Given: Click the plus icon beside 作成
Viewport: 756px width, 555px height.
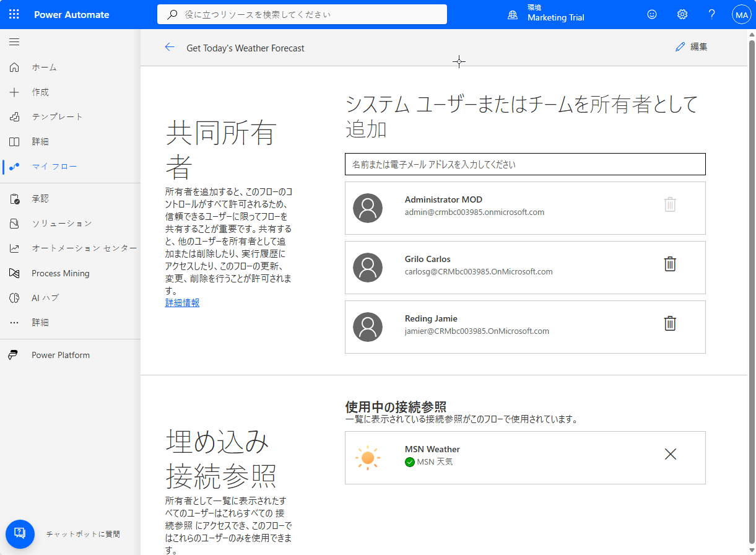Looking at the screenshot, I should [14, 92].
